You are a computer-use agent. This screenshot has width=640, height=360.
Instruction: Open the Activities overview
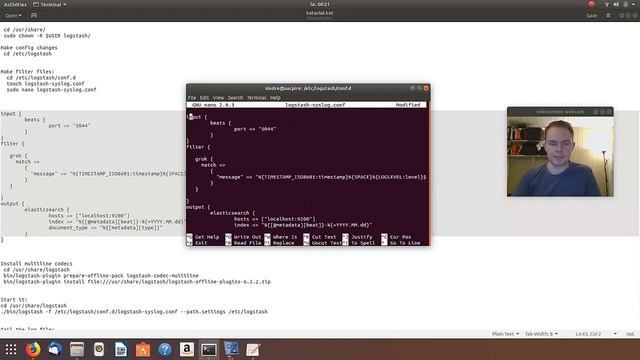tap(15, 4)
